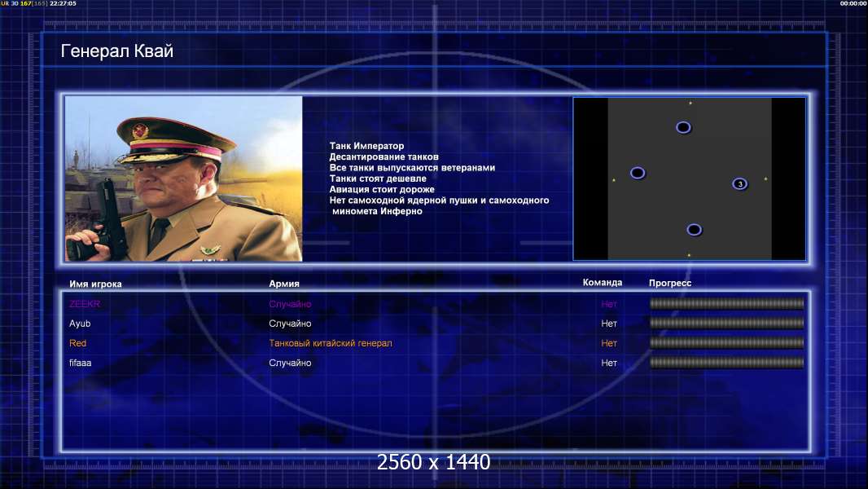
Task: Select player name 'Ayub'
Action: 80,324
